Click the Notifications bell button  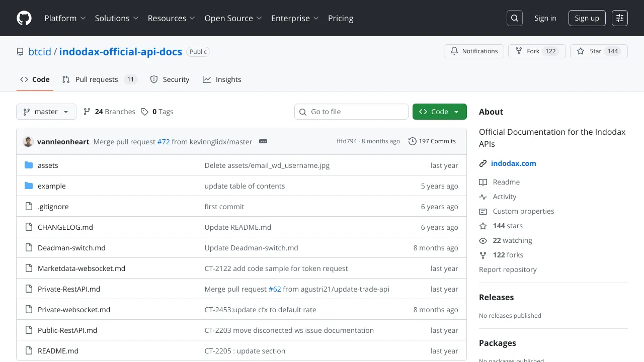tap(474, 51)
